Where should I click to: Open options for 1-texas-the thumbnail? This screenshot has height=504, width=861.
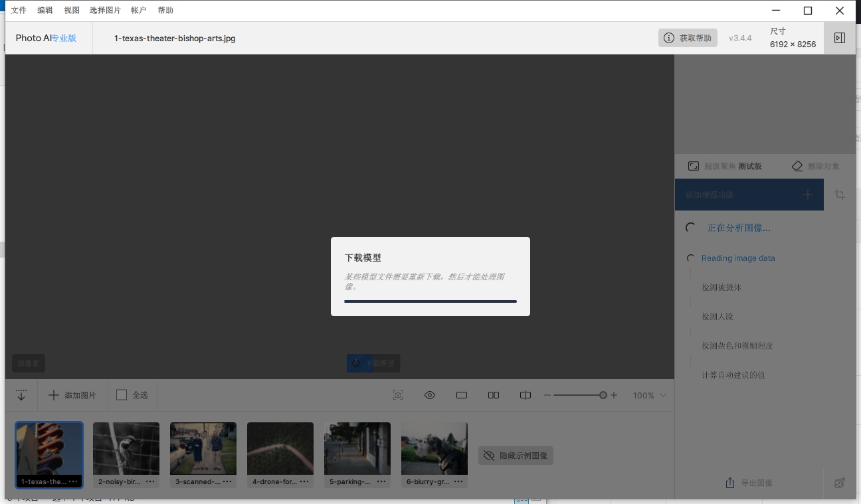[73, 481]
